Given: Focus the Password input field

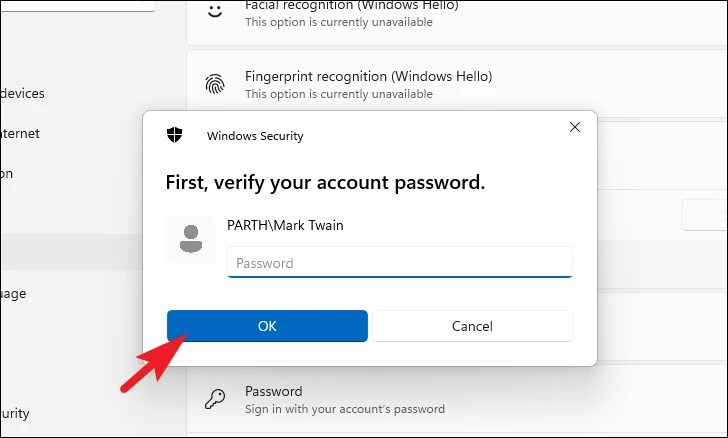Looking at the screenshot, I should (400, 262).
